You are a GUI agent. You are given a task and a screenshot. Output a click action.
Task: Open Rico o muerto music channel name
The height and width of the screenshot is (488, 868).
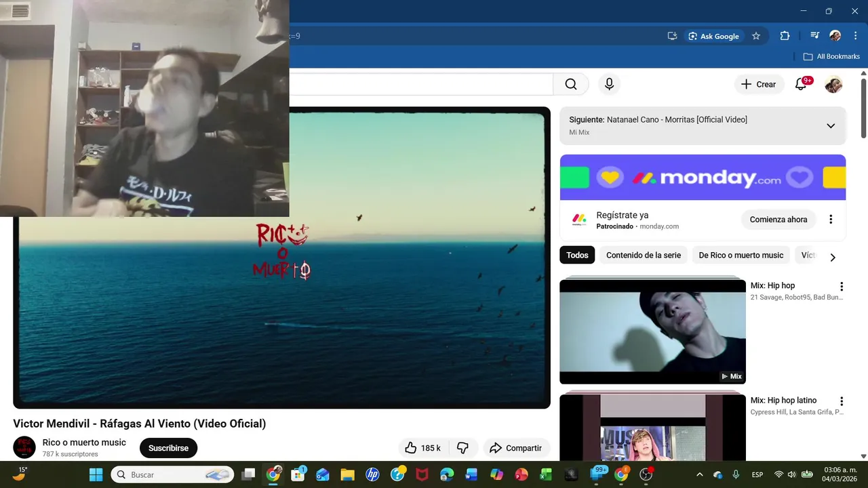click(84, 443)
